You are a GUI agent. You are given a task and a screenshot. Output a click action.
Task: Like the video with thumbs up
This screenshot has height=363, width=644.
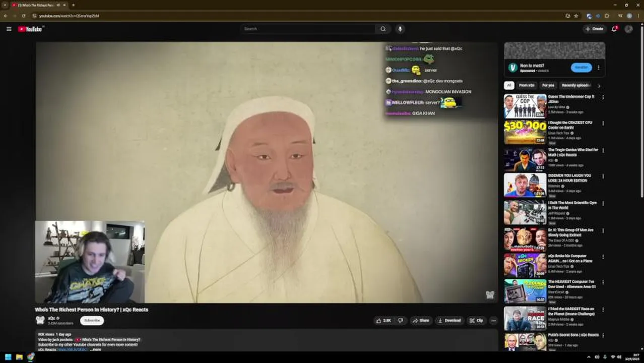383,320
